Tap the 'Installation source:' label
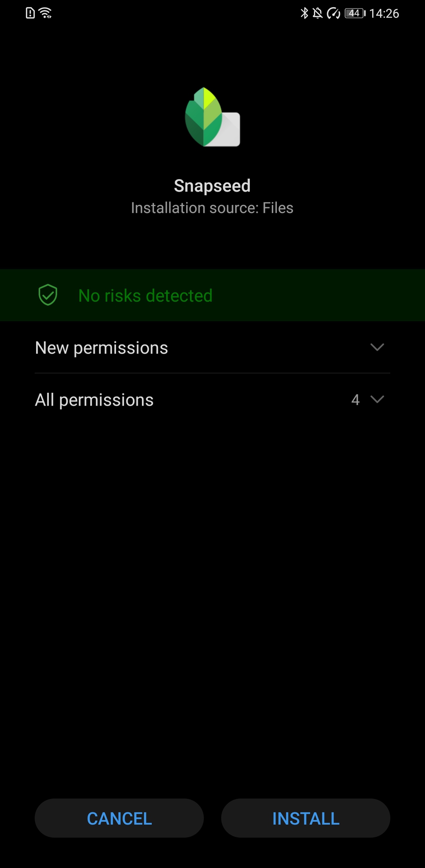This screenshot has width=425, height=868. click(195, 208)
